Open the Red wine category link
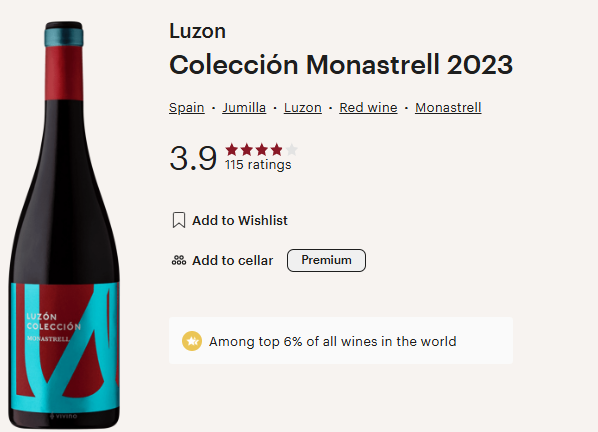The width and height of the screenshot is (598, 432). tap(368, 108)
